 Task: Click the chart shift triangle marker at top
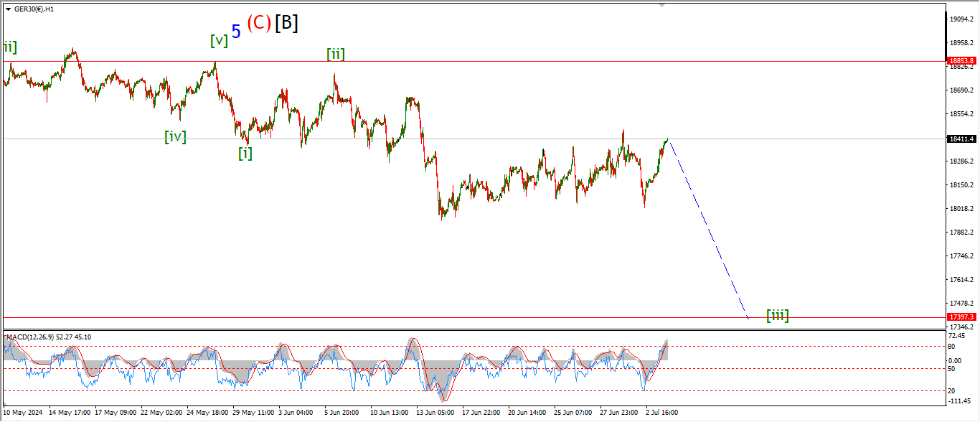pyautogui.click(x=662, y=4)
